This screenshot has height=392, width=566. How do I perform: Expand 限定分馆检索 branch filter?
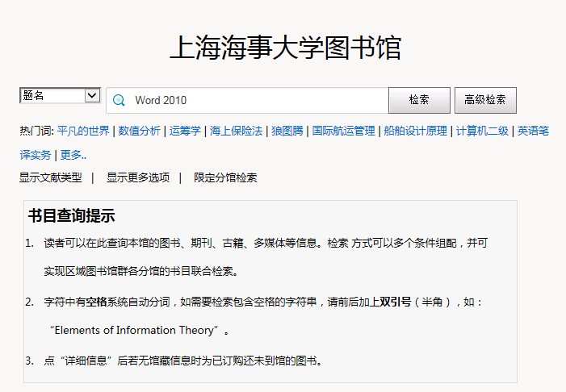coord(225,177)
